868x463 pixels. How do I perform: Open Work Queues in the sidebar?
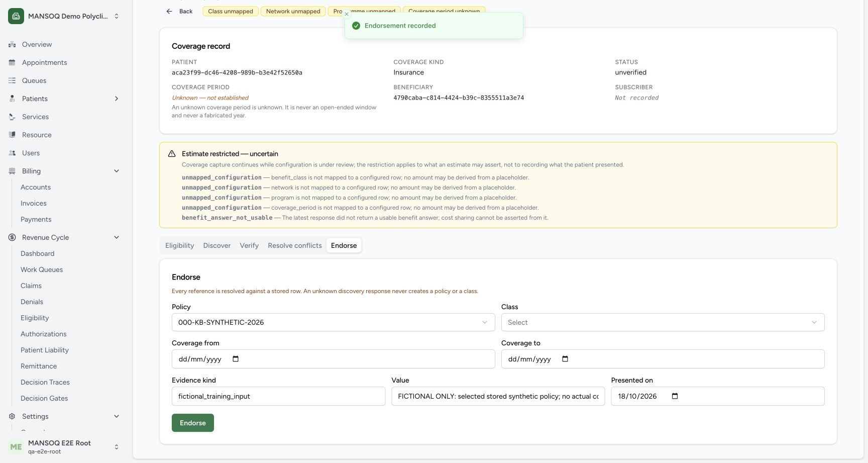coord(42,270)
